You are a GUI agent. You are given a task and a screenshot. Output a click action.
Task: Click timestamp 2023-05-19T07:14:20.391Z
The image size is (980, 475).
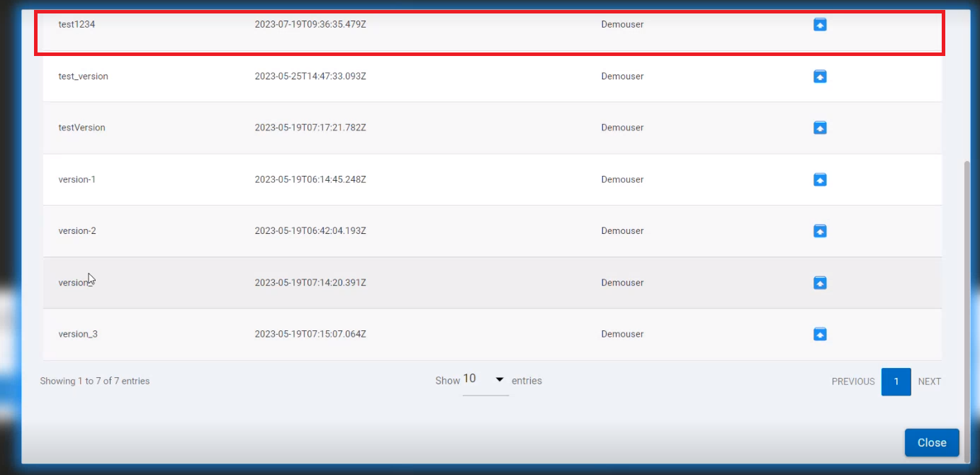(310, 282)
